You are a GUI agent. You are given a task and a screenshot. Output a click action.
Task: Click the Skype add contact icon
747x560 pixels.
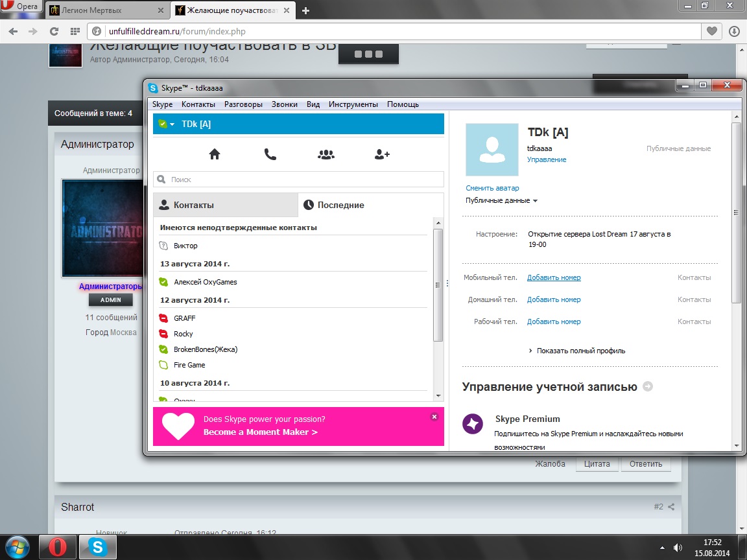(x=382, y=154)
